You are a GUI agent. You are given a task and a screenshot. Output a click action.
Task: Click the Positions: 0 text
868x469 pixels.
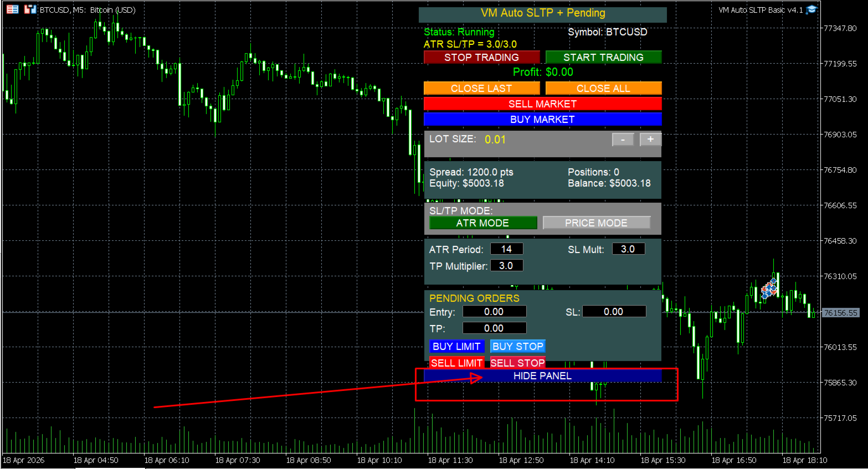[594, 172]
